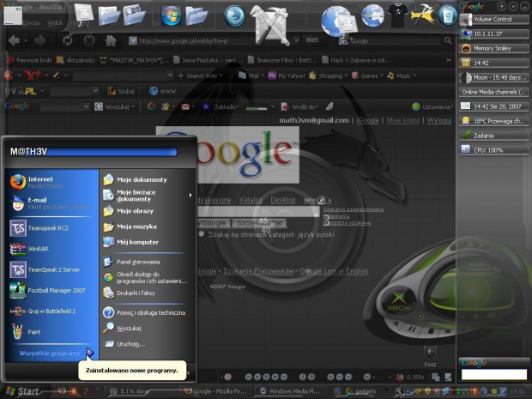
Task: Click sidebar Google search input field
Action: 493,374
